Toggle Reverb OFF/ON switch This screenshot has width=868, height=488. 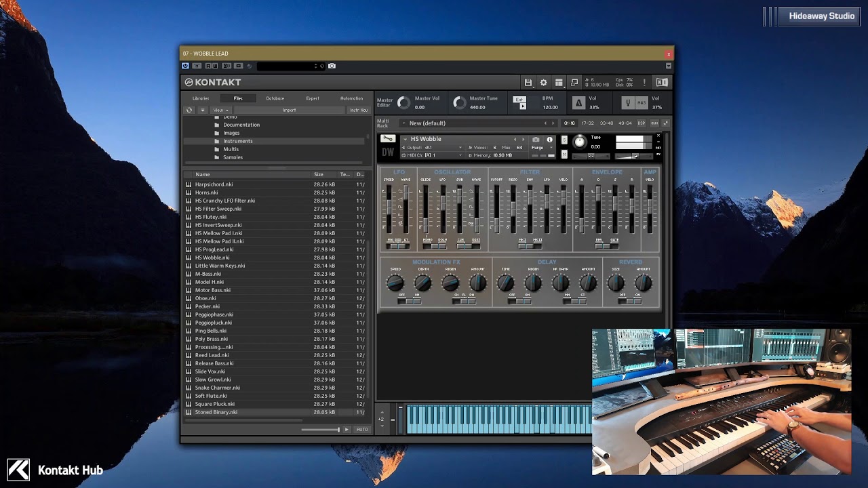click(630, 300)
